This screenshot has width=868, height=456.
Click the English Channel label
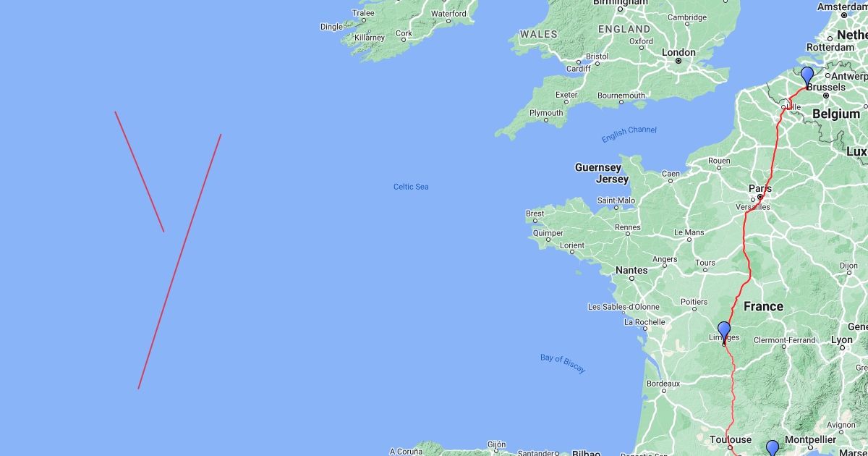(x=629, y=135)
